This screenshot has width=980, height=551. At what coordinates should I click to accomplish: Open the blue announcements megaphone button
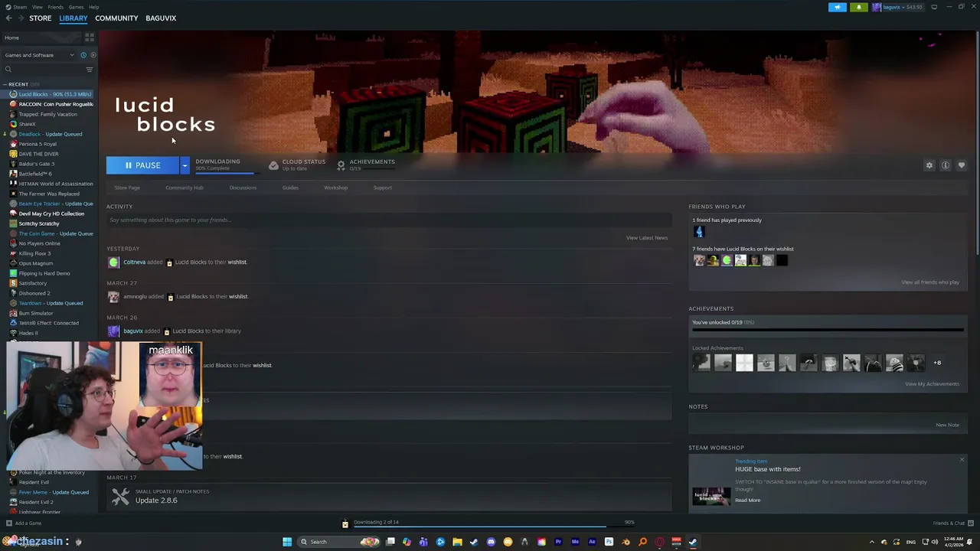(x=838, y=7)
